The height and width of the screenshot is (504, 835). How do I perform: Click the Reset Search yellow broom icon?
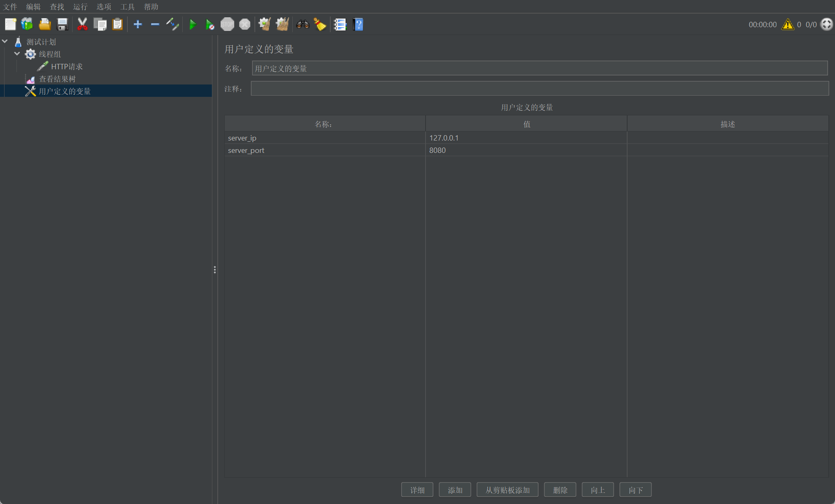tap(320, 24)
